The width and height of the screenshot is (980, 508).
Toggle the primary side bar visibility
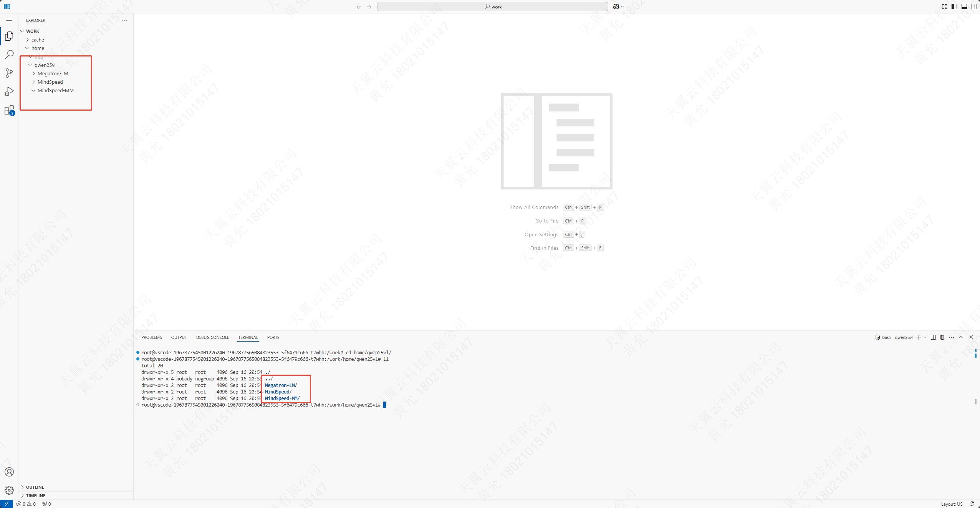(x=954, y=7)
